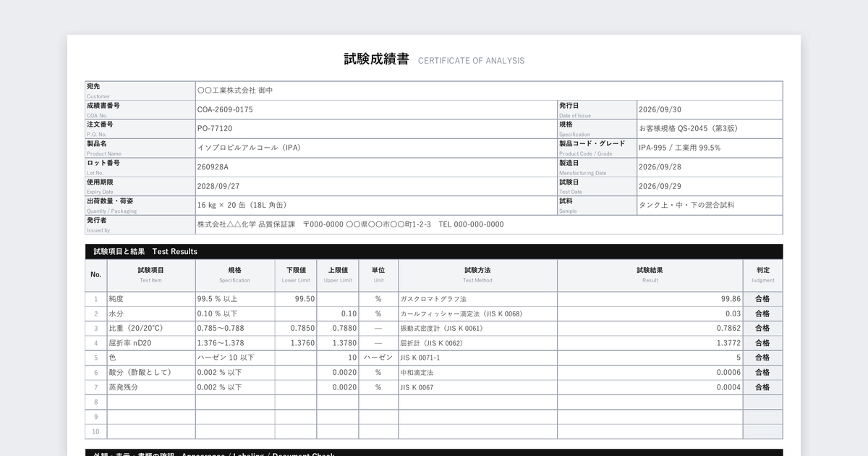Click result value 0.03
Screen dimensions: 868x456
650,314
